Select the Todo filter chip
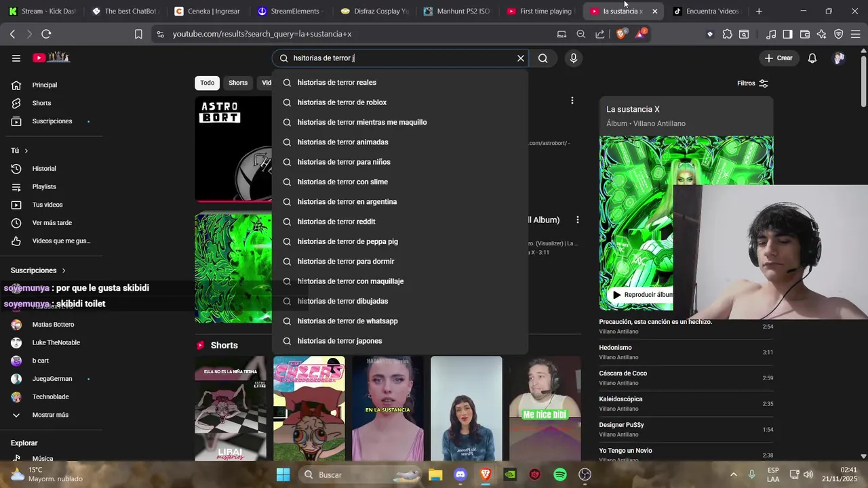 tap(208, 83)
